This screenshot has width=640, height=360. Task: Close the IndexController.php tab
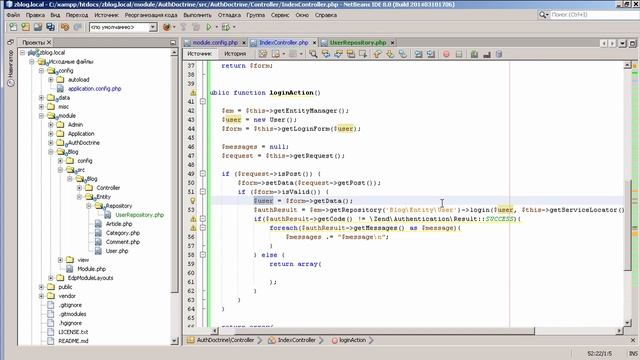[x=315, y=42]
